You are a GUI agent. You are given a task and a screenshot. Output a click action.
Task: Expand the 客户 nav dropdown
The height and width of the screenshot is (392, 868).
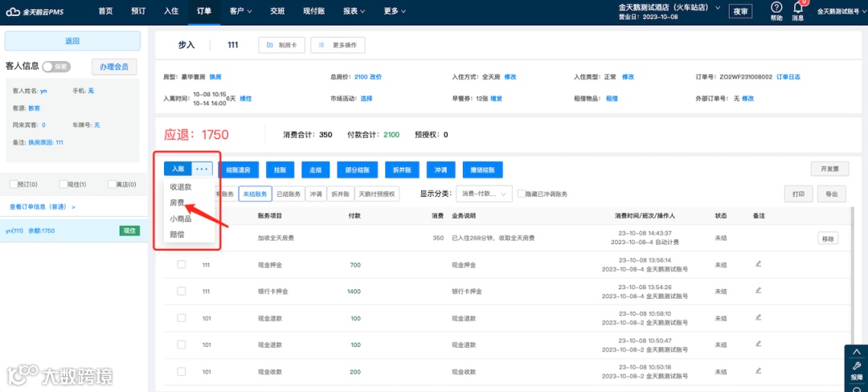[x=241, y=11]
